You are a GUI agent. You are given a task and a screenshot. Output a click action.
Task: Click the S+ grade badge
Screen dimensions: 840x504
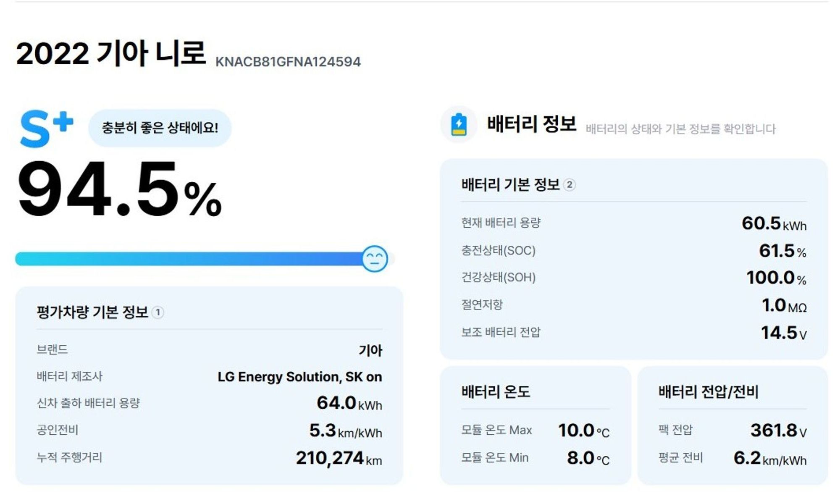coord(46,129)
